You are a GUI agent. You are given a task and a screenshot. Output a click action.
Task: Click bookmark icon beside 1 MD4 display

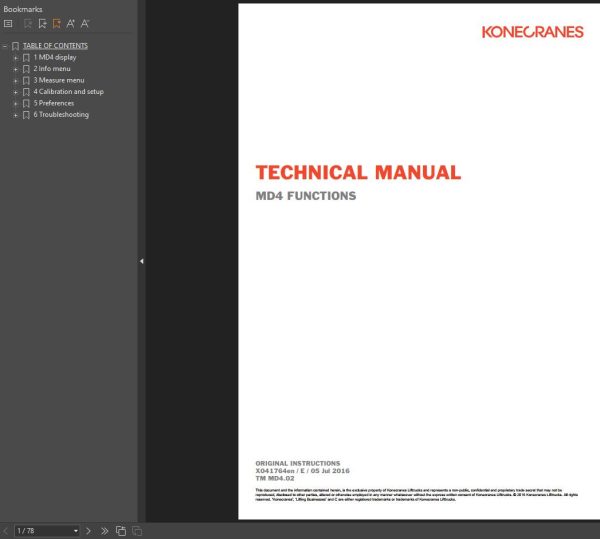point(26,58)
